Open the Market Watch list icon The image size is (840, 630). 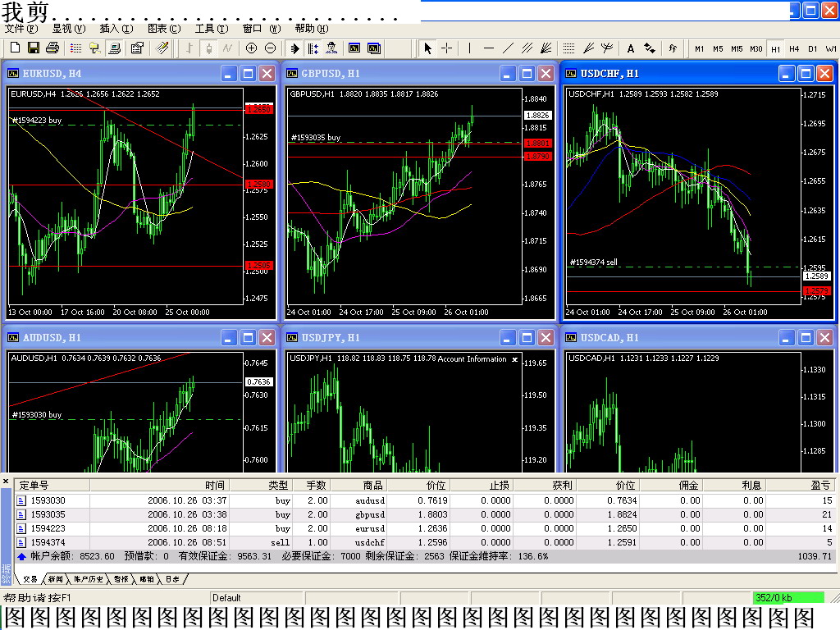[76, 48]
